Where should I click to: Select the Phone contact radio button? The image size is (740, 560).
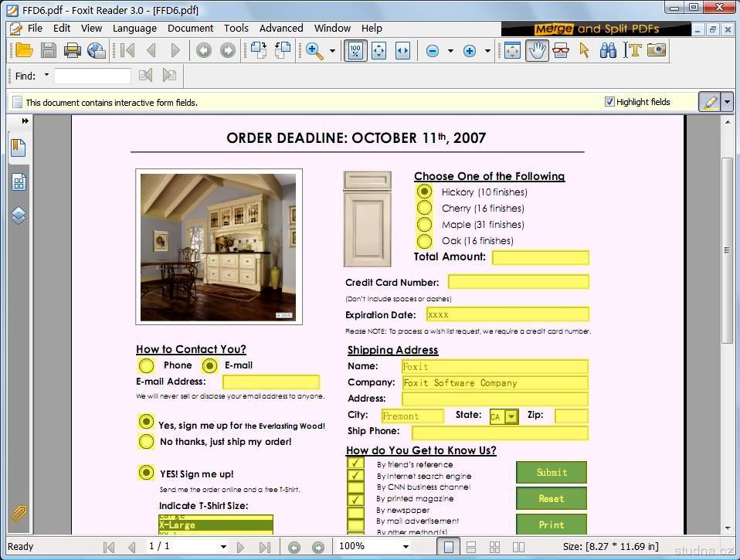click(x=146, y=365)
